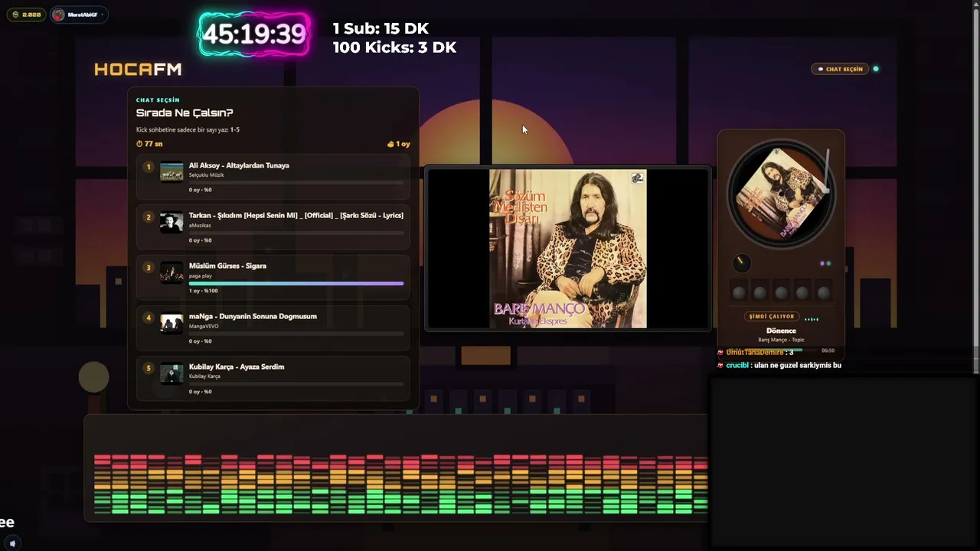The width and height of the screenshot is (980, 551).
Task: Select the number 1 badge for Ali Aksoy
Action: pos(149,167)
